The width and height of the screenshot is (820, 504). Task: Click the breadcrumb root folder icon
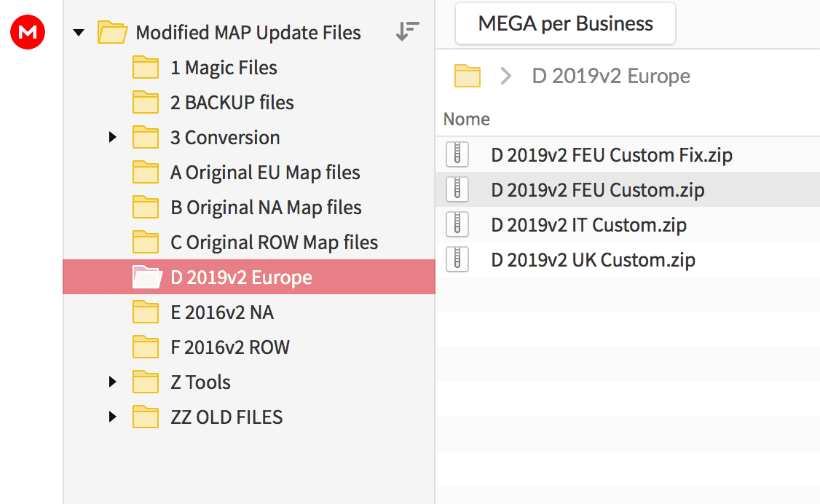[467, 76]
